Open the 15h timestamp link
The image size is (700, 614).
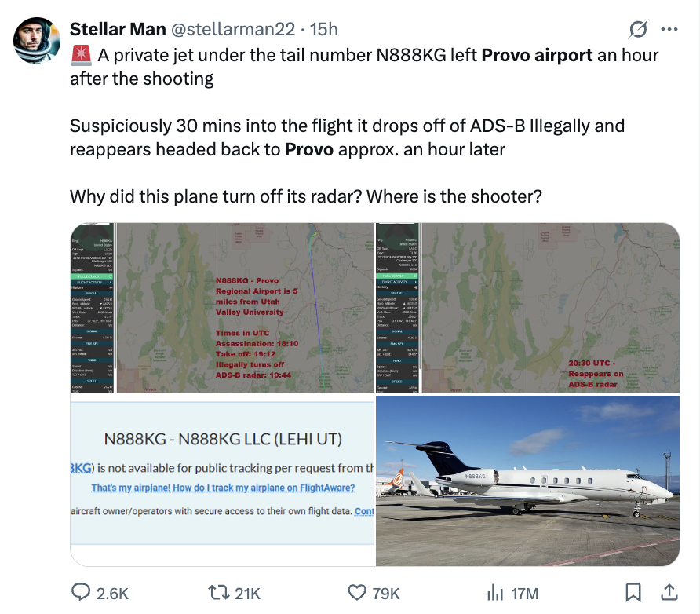[324, 30]
